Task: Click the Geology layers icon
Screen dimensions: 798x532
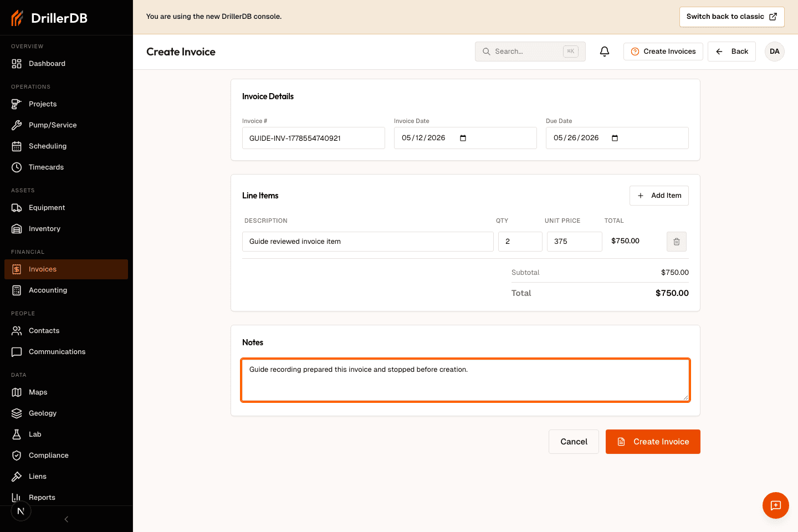Action: [x=17, y=413]
